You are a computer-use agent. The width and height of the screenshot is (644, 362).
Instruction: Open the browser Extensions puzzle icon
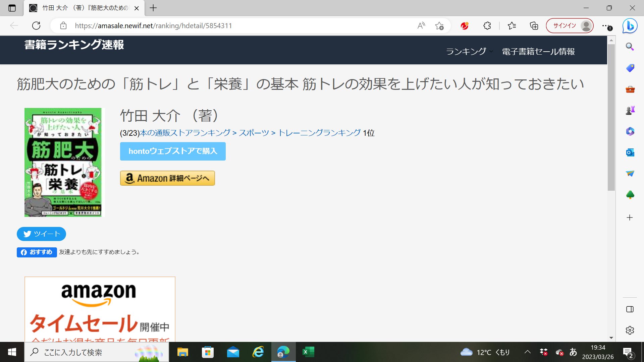pos(487,25)
